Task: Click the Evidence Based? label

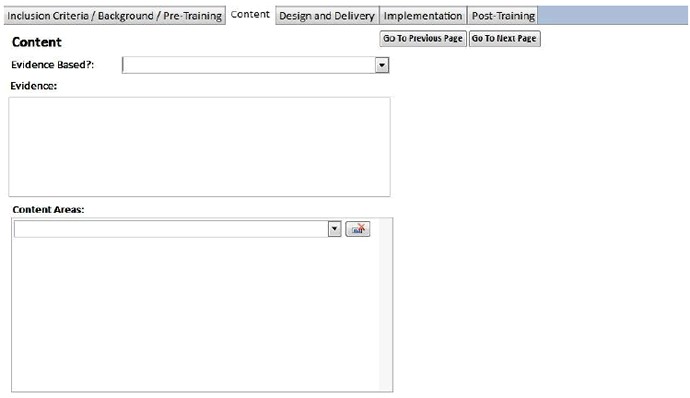Action: [52, 65]
